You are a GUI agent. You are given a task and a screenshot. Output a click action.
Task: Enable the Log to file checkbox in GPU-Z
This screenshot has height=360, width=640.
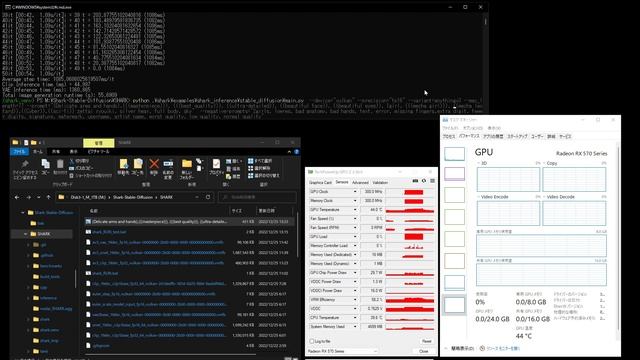[x=311, y=341]
